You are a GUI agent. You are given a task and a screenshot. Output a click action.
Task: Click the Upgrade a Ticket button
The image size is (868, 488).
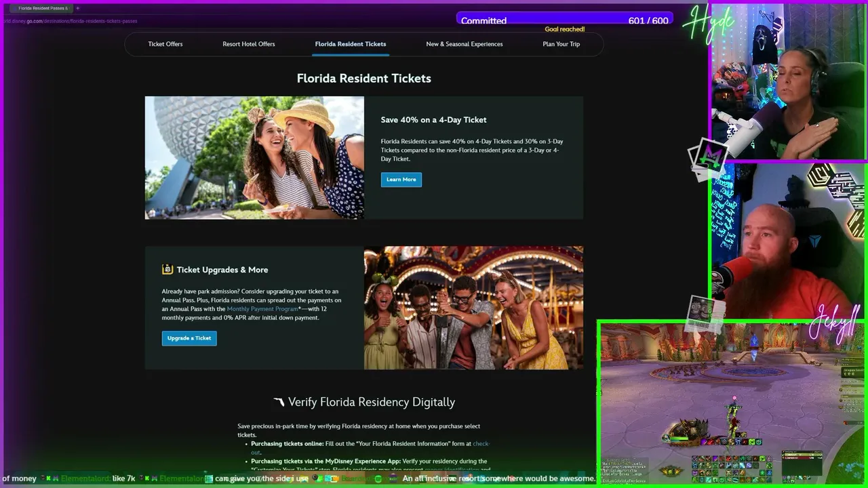189,338
